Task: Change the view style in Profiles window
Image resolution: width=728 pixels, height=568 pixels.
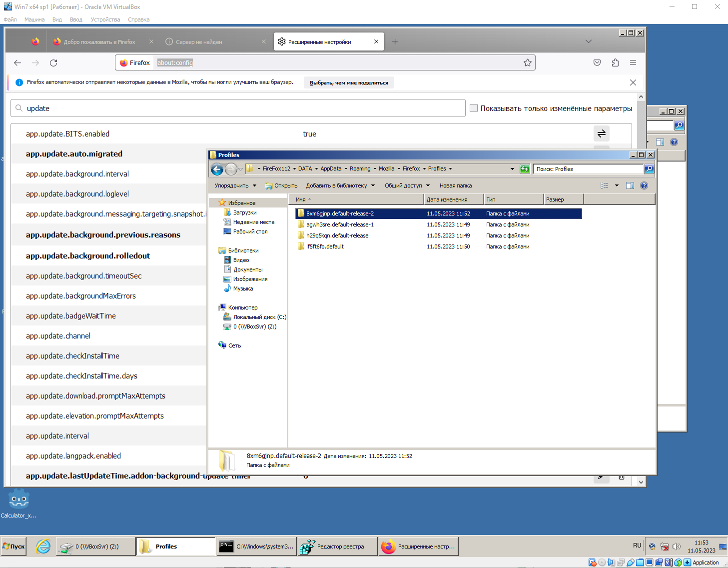Action: tap(605, 185)
